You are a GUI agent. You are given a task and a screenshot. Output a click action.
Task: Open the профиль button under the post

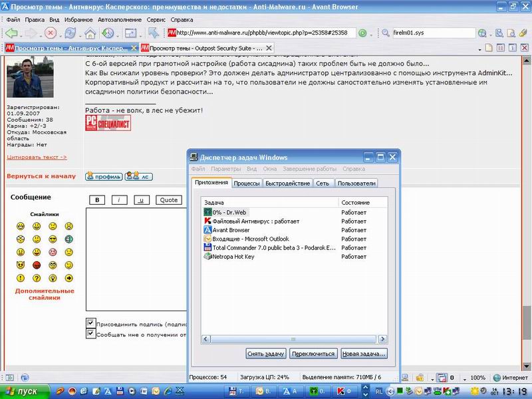pyautogui.click(x=104, y=176)
